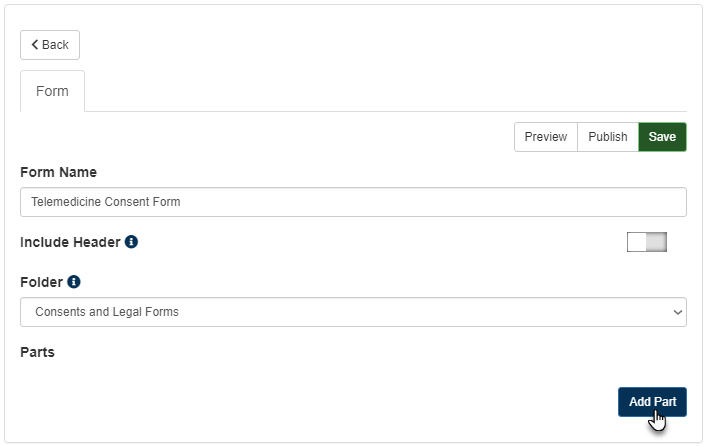Screen dimensions: 706x446
Task: Publish the form
Action: click(607, 137)
